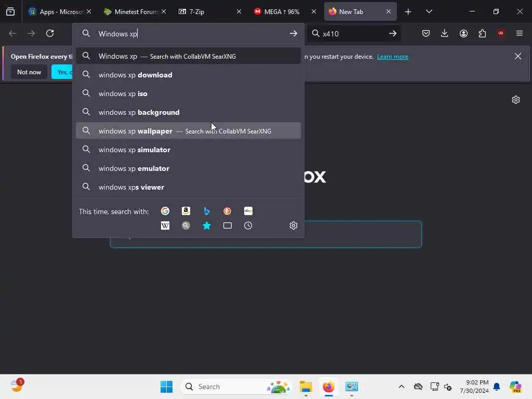
Task: Search this time with Amazon
Action: pos(186,211)
